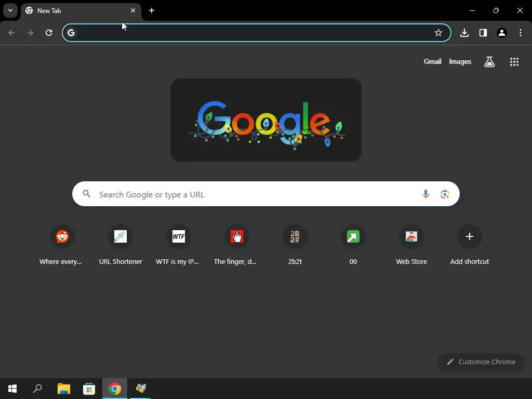This screenshot has height=399, width=532.
Task: Click the Customize Chrome button
Action: click(481, 362)
